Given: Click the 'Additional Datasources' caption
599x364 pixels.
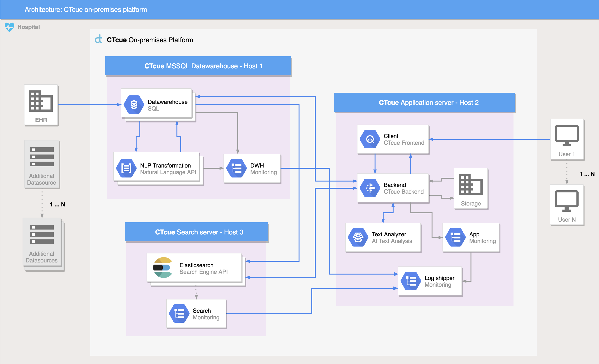Looking at the screenshot, I should (42, 257).
